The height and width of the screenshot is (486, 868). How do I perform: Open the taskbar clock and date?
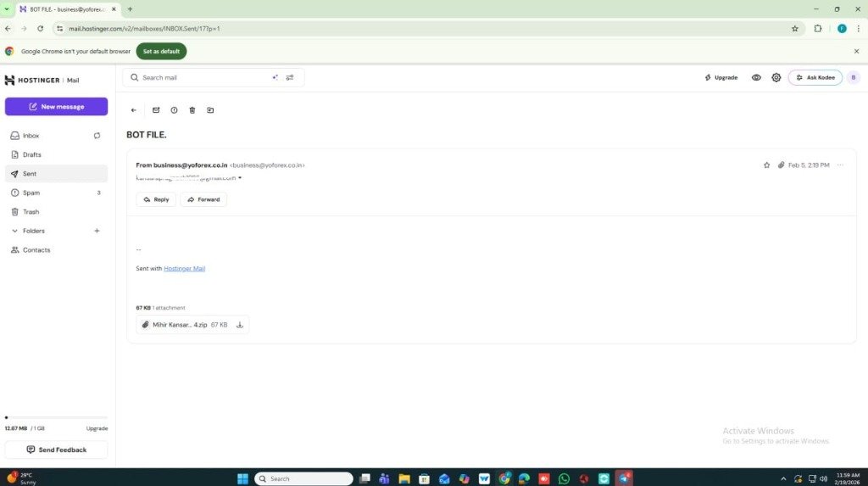point(848,478)
